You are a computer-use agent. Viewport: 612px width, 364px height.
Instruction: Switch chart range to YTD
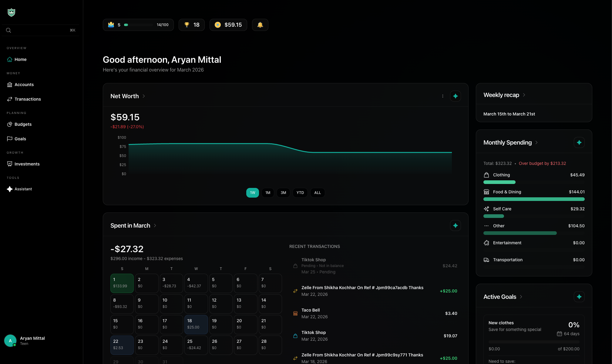[300, 193]
